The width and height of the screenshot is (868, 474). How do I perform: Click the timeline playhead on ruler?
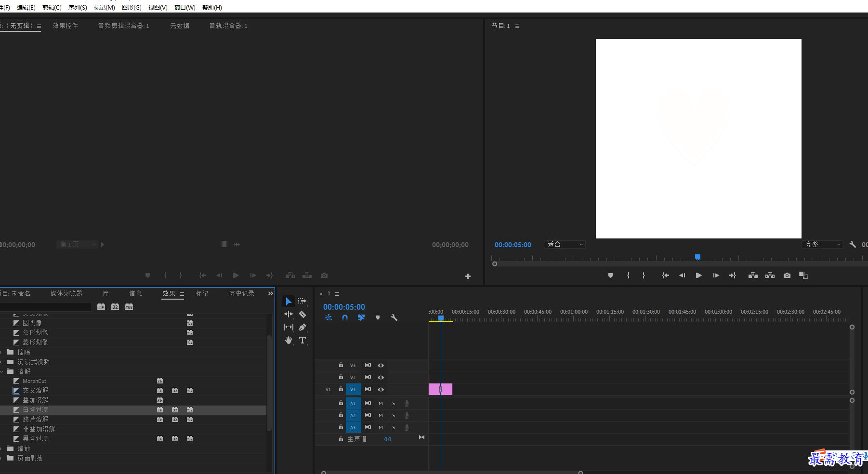441,318
